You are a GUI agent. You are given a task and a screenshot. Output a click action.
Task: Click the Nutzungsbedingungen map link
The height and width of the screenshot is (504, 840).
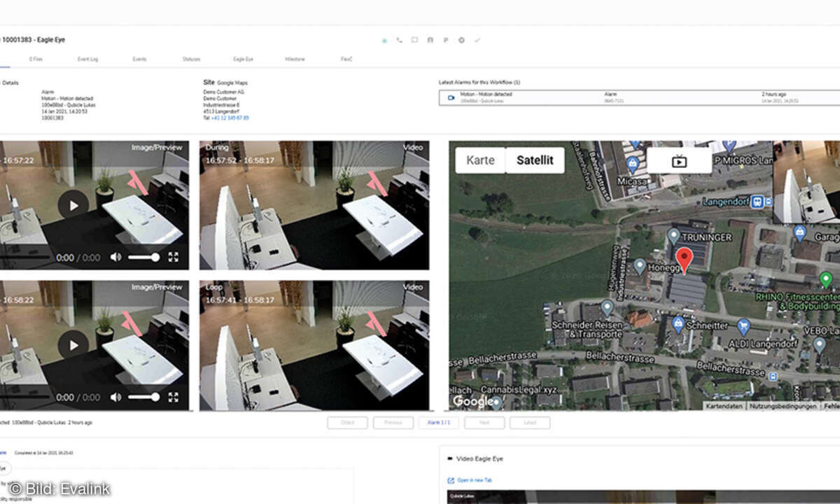tap(783, 406)
